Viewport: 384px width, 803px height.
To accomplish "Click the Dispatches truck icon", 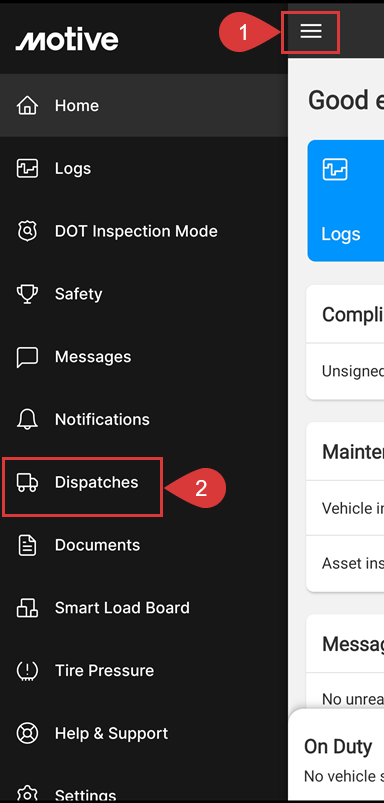I will pos(27,482).
